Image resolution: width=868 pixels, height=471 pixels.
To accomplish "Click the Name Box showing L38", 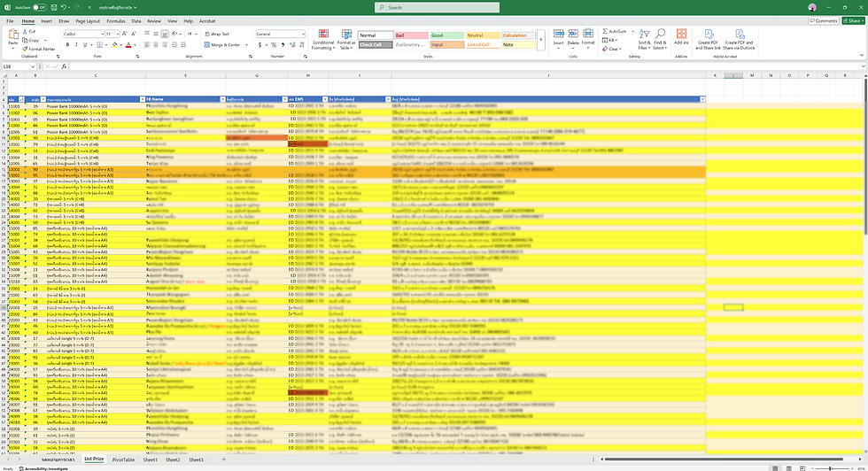I will coord(18,66).
